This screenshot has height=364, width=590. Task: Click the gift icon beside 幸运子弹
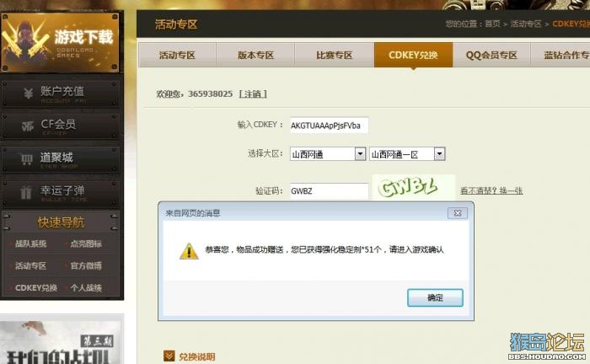pyautogui.click(x=26, y=192)
